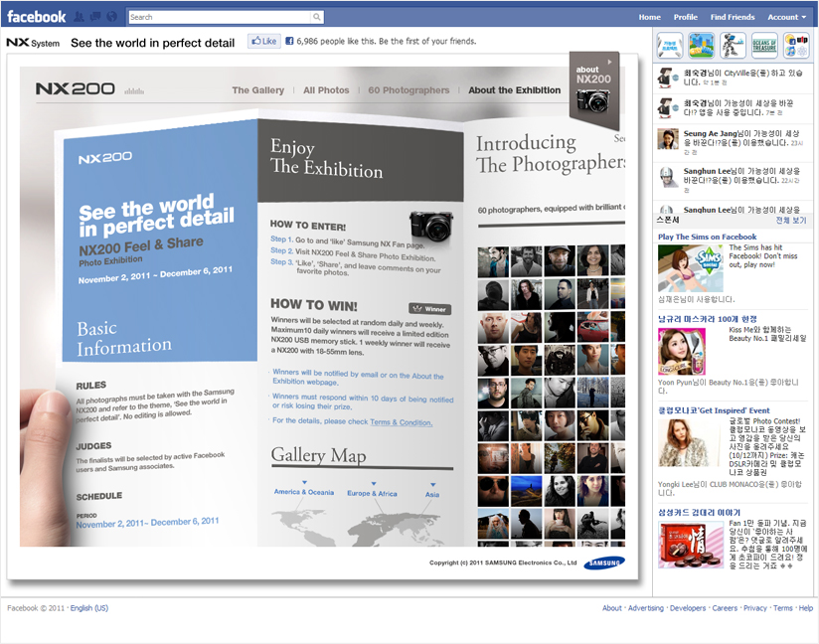Expand the 'about NX200' tab arrow
819x644 pixels.
click(x=609, y=62)
